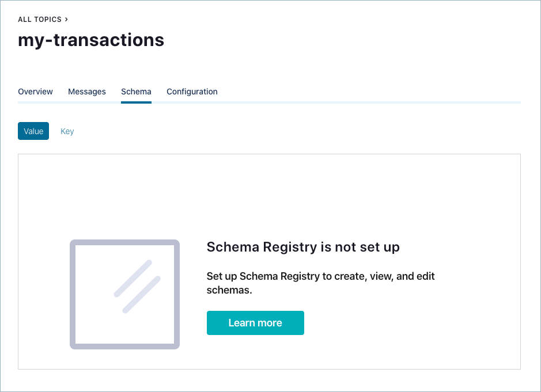Click the my-transactions topic title
Image resolution: width=541 pixels, height=392 pixels.
coord(91,40)
